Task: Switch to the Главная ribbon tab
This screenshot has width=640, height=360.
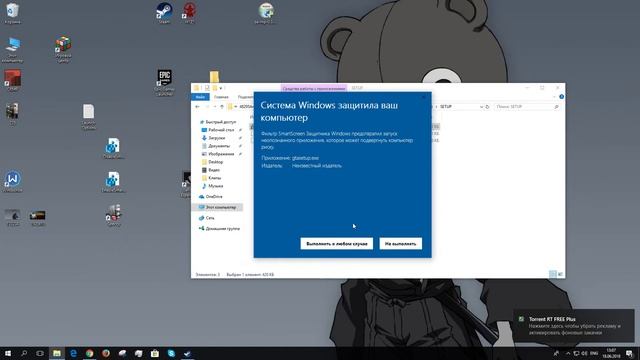Action: tap(221, 97)
